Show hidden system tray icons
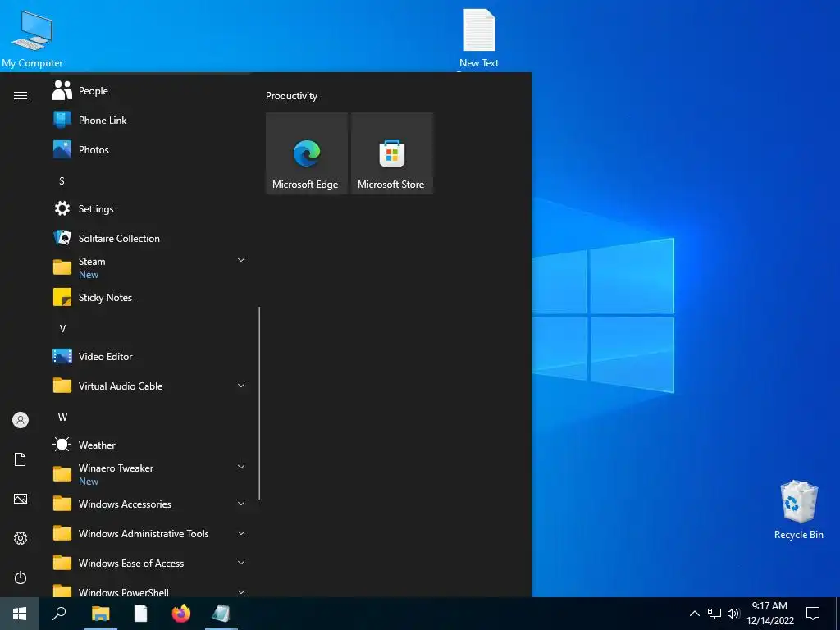 coord(694,614)
